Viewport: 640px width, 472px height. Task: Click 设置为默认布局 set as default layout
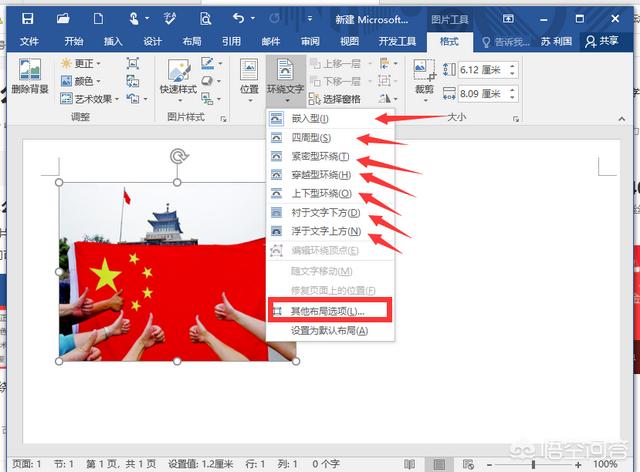point(330,331)
